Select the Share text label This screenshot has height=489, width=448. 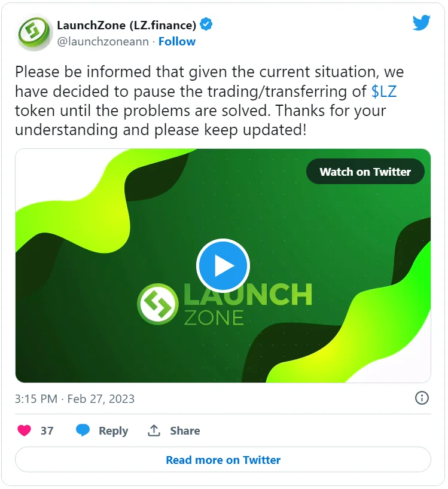tap(185, 430)
